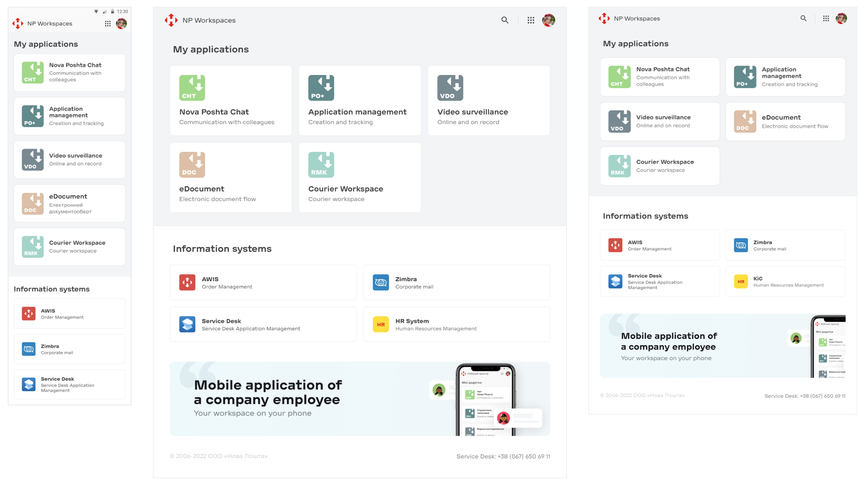868x488 pixels.
Task: Click the DOC icon in center layout
Action: pos(192,165)
